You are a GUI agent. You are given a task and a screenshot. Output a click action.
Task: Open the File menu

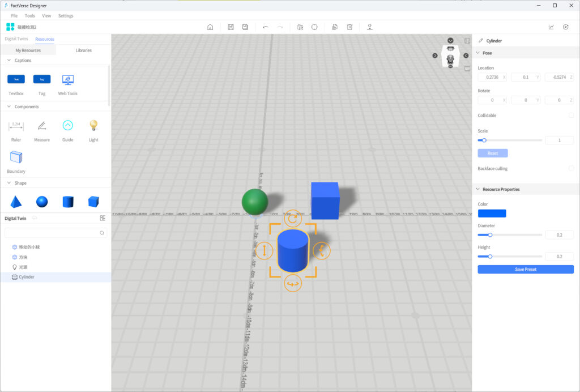click(14, 15)
